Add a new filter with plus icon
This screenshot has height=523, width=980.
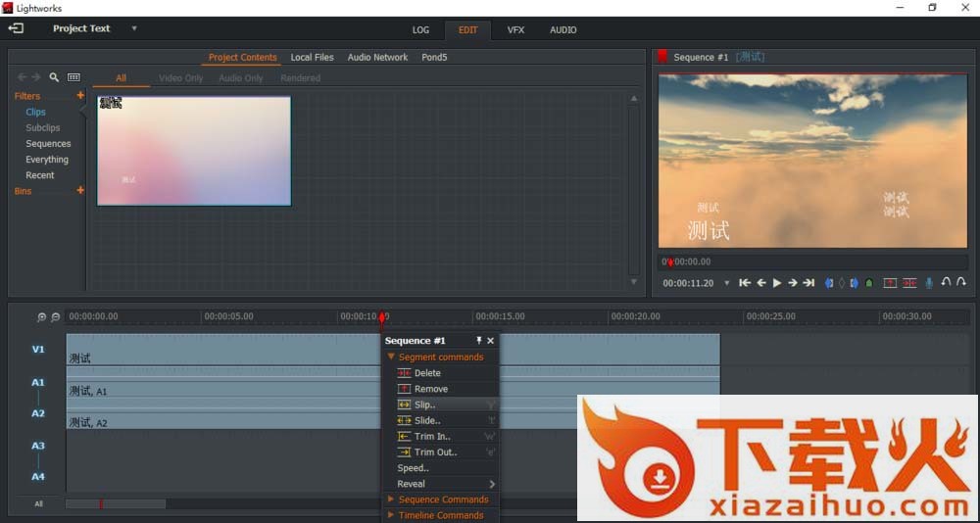[x=80, y=96]
